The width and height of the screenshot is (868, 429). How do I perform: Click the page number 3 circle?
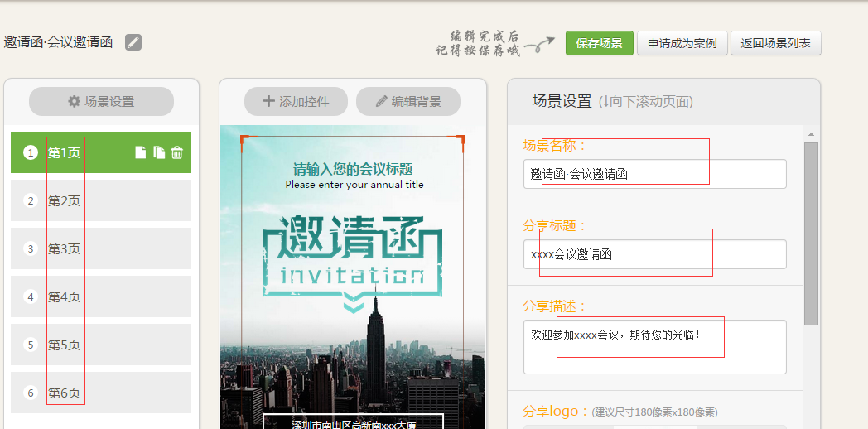click(x=31, y=248)
